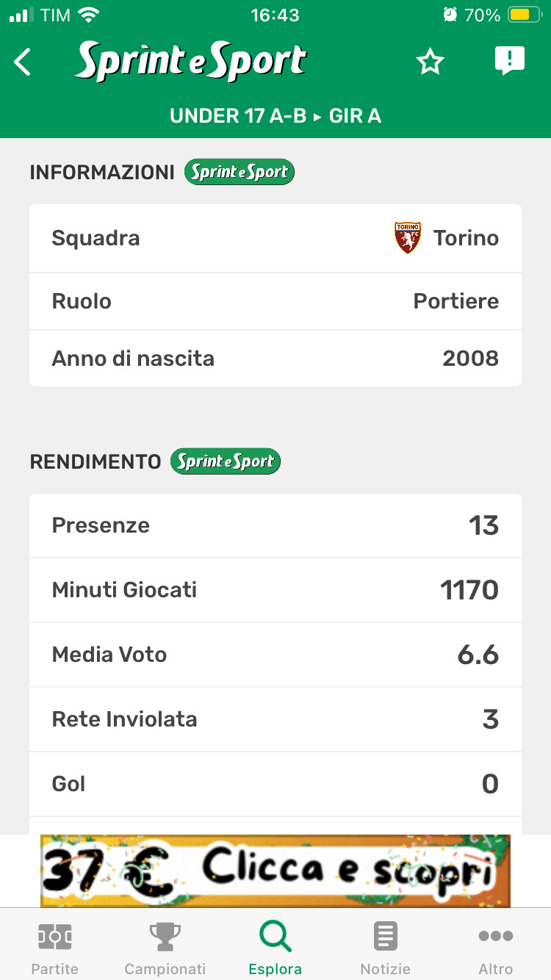Image resolution: width=551 pixels, height=980 pixels.
Task: Tap the Sprint e Sport badge beside Rendimento
Action: [x=226, y=461]
